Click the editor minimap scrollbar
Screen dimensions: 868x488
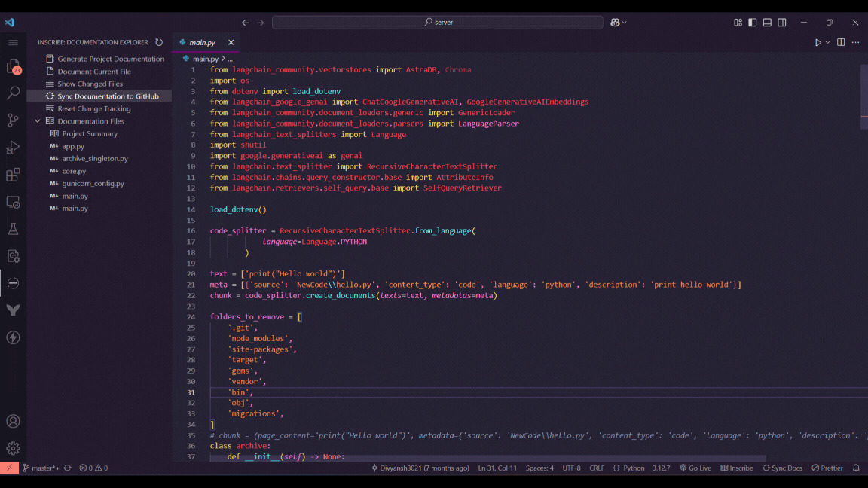tap(864, 97)
